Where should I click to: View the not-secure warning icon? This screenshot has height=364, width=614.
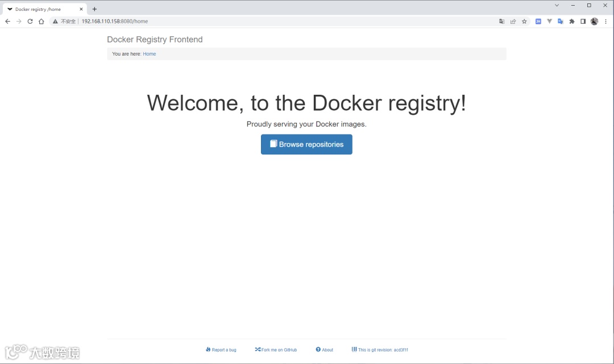pos(55,22)
